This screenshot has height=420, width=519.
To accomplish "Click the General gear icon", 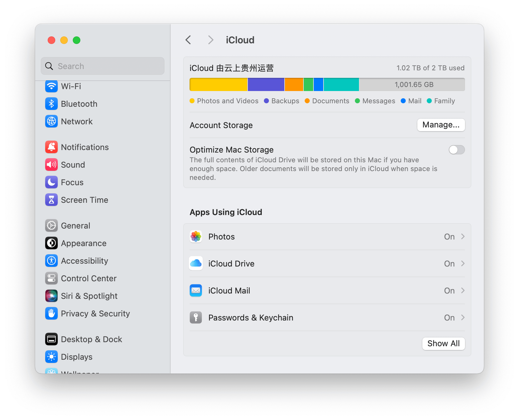I will pyautogui.click(x=51, y=226).
